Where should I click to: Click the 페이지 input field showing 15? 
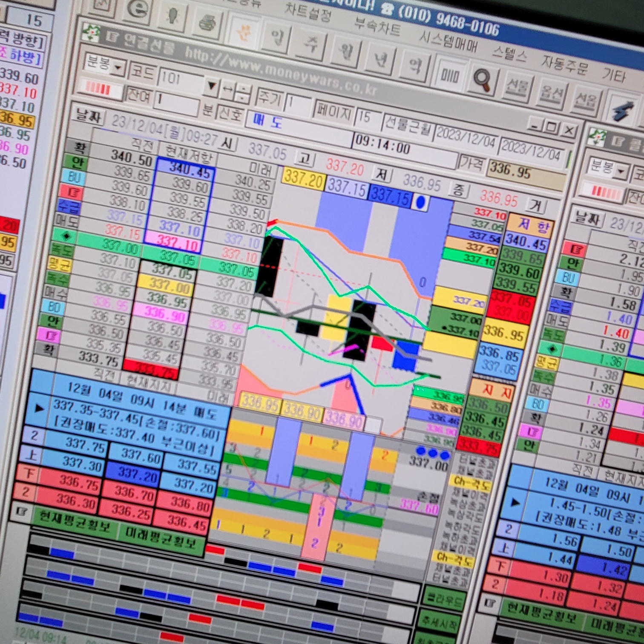pos(367,117)
